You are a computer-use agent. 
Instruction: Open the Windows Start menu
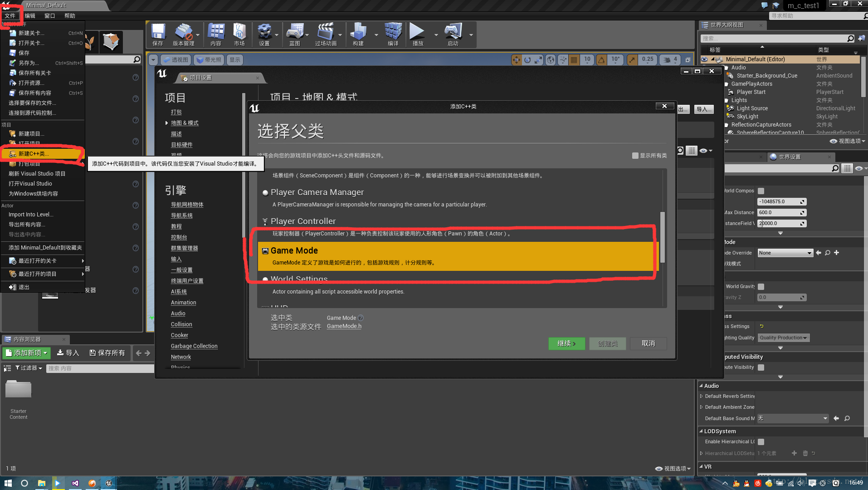pos(8,483)
